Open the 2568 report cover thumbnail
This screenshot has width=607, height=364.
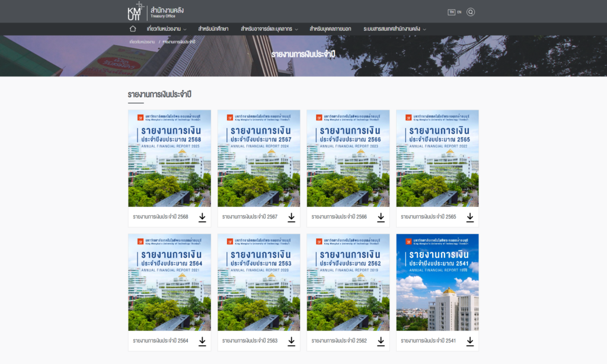[x=170, y=158]
